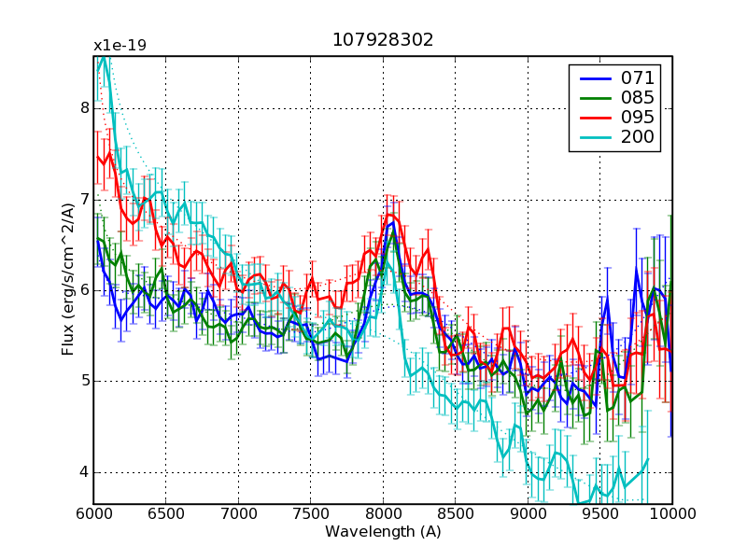Click the 10000 x-axis tick label
The height and width of the screenshot is (560, 747).
[x=671, y=514]
